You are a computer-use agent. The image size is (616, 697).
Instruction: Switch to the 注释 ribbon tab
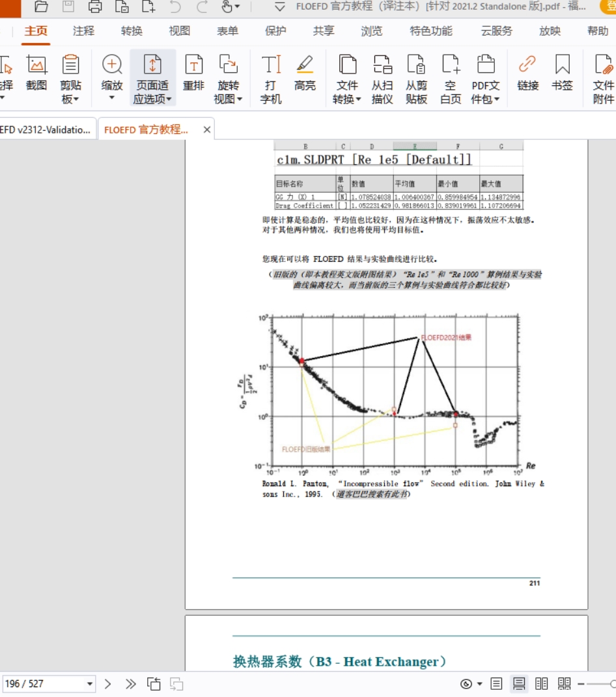pyautogui.click(x=83, y=31)
